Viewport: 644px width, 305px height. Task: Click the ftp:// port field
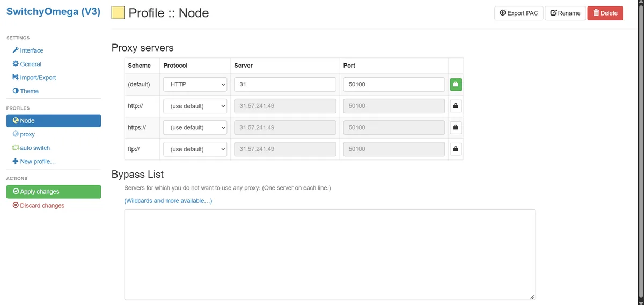click(394, 149)
